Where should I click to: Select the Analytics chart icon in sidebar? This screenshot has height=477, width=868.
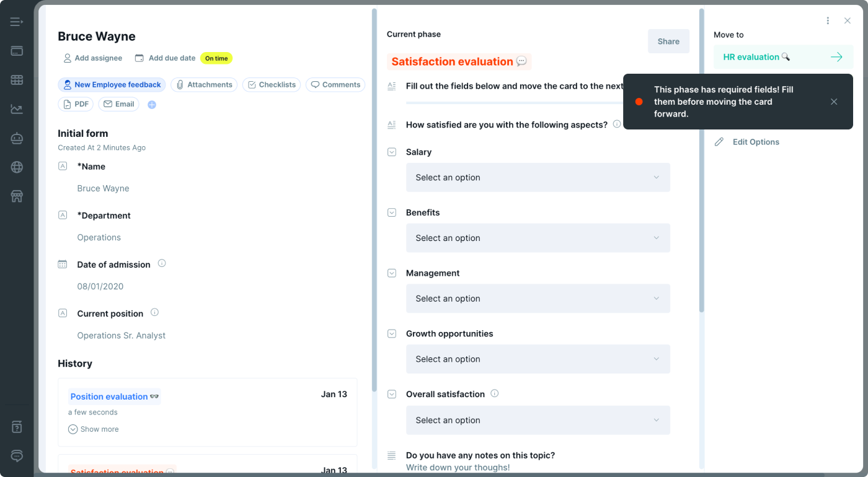tap(16, 109)
